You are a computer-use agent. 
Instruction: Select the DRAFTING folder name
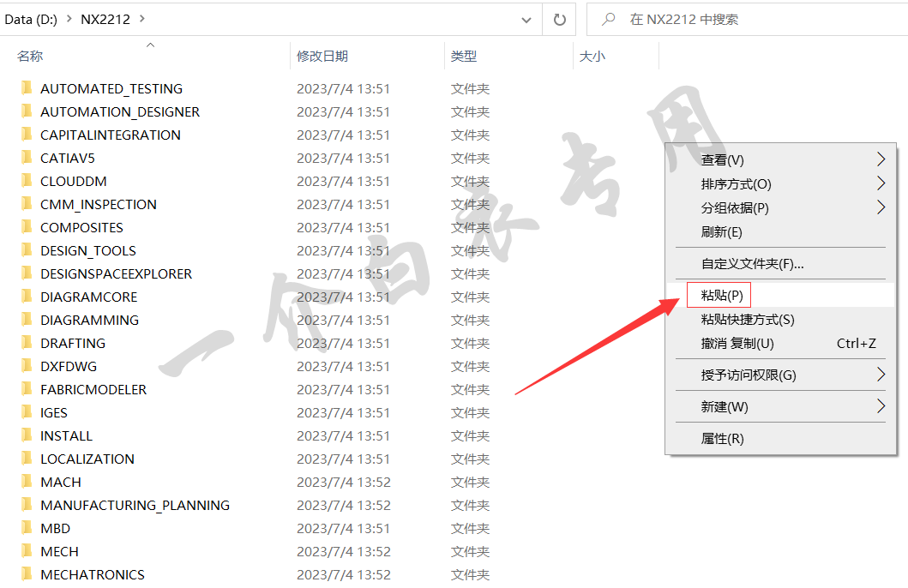pyautogui.click(x=73, y=343)
